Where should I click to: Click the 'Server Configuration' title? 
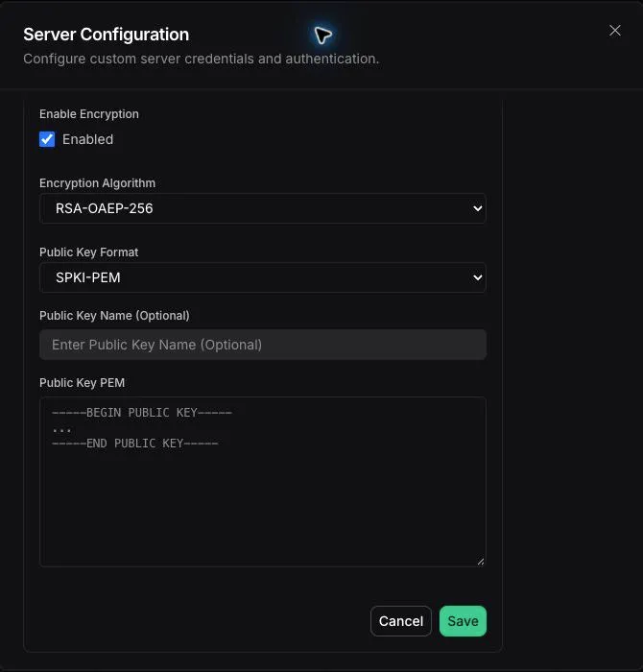(x=107, y=35)
